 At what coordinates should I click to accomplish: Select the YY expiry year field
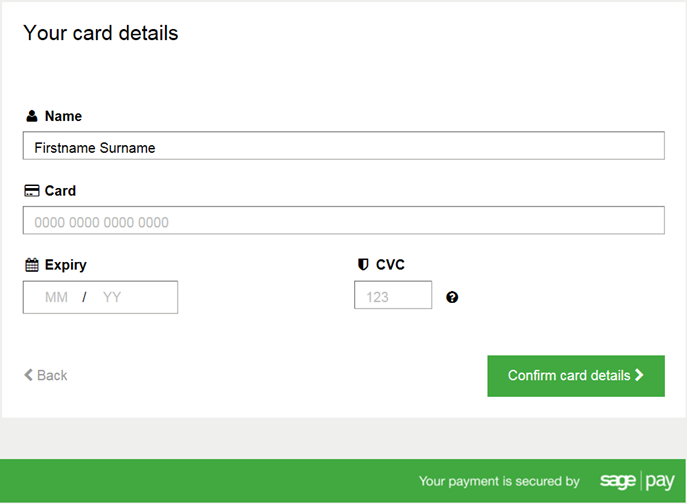[x=112, y=297]
